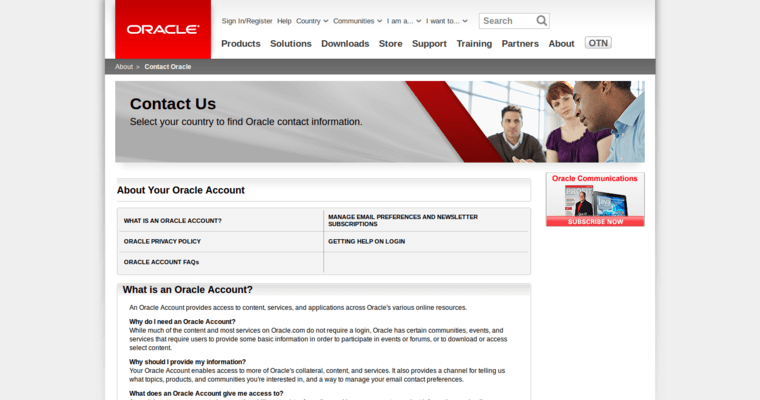Click the Subscribe Now button
This screenshot has height=400, width=760.
pyautogui.click(x=595, y=221)
